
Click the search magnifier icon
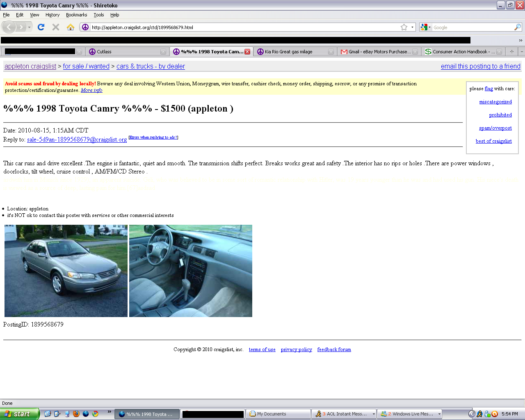[518, 27]
